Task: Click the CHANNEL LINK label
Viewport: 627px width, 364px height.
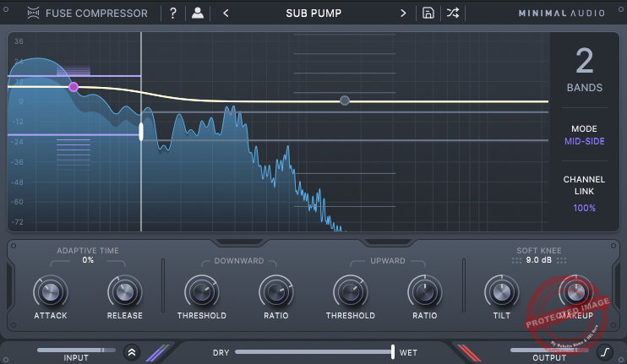Action: tap(584, 186)
